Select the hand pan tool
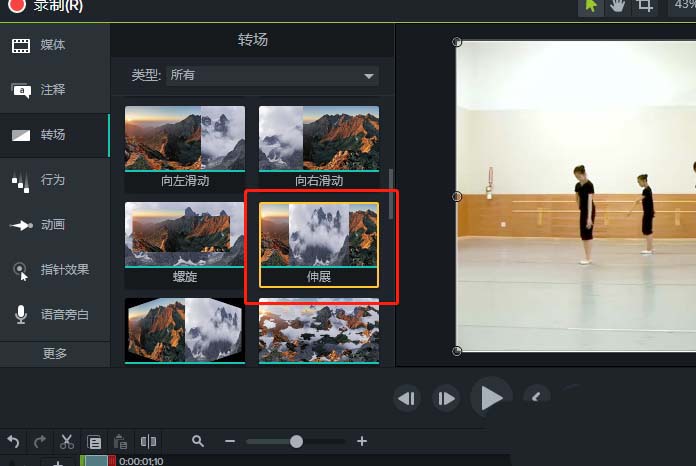Viewport: 696px width, 466px height. [617, 6]
